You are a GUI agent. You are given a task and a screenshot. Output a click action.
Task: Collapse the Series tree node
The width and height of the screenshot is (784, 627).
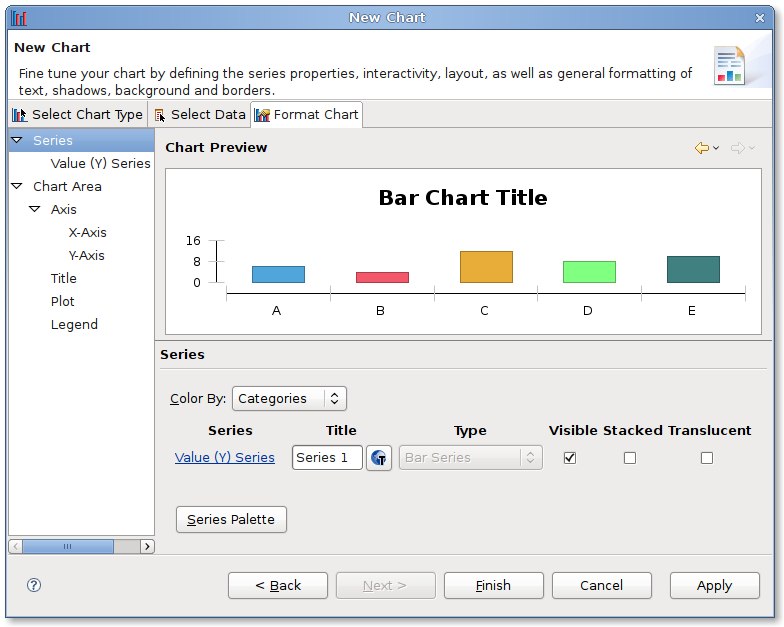pyautogui.click(x=17, y=140)
